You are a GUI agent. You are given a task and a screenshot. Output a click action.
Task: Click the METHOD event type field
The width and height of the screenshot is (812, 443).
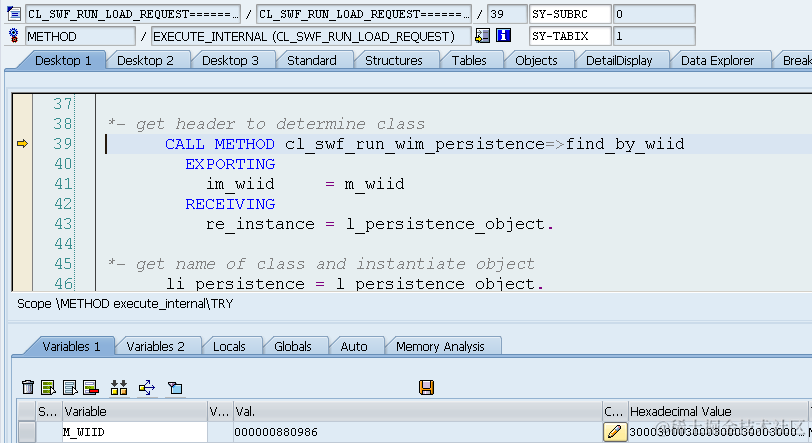pos(80,36)
